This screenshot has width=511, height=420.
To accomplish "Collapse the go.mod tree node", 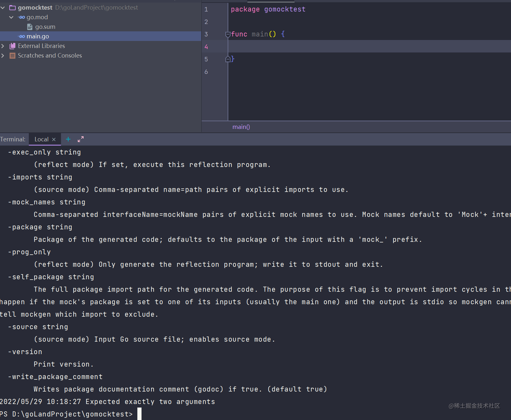I will [x=11, y=17].
